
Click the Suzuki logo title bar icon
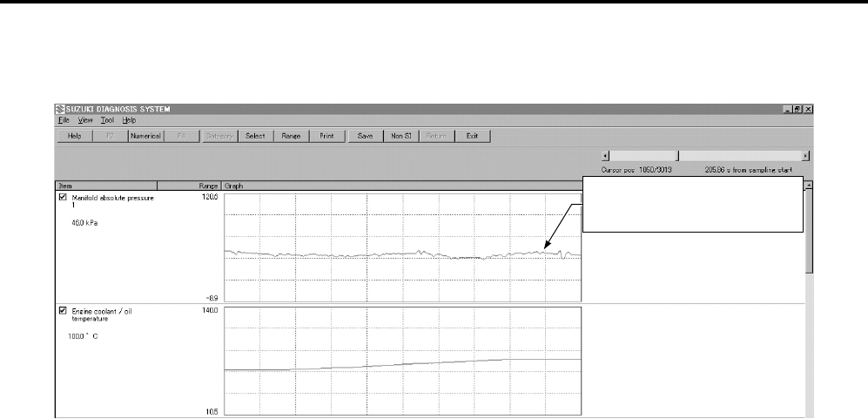[61, 109]
